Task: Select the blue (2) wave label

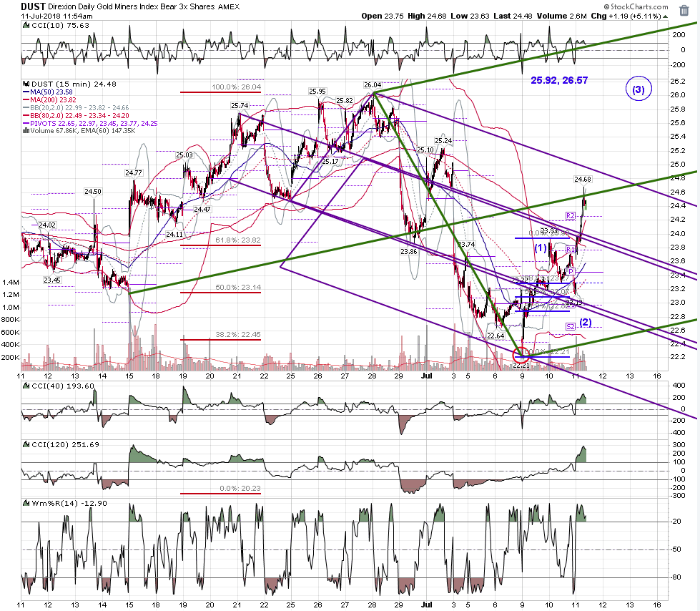Action: (x=586, y=322)
